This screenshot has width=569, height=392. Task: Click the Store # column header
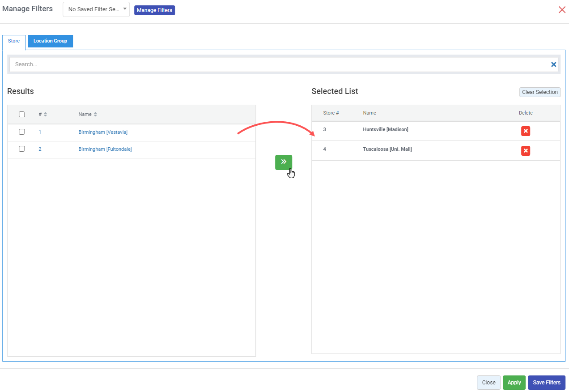tap(331, 113)
